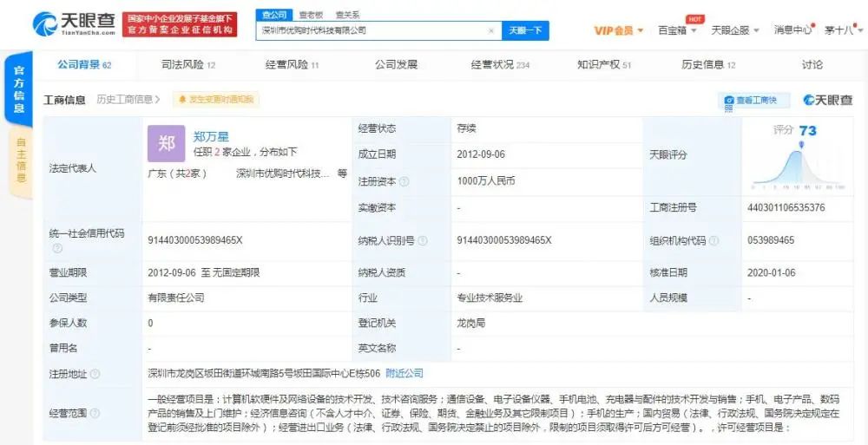Switch to the 经营风险 tab
The height and width of the screenshot is (445, 868).
(x=292, y=65)
